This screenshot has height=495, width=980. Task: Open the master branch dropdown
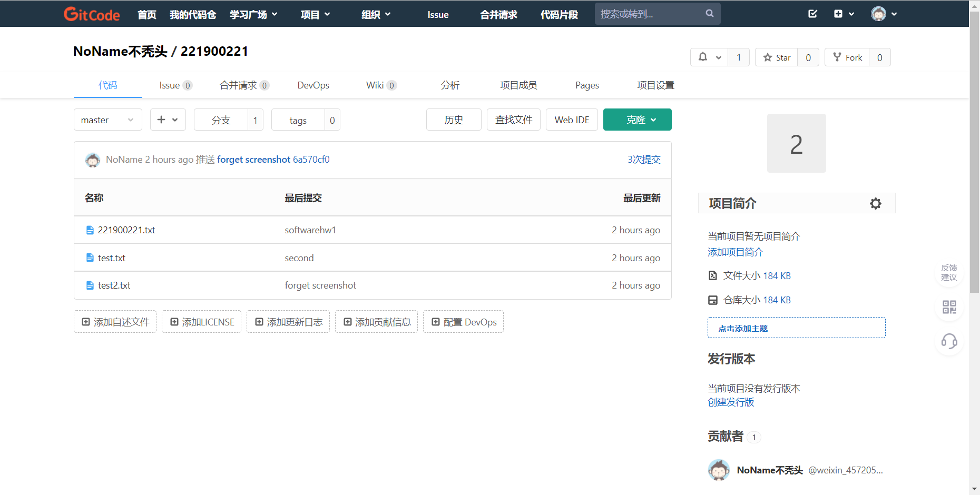107,120
